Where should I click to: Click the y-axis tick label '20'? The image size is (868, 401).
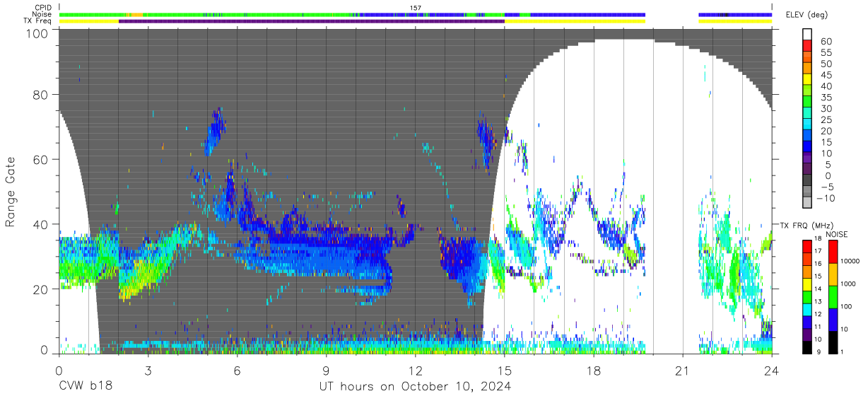coord(40,289)
